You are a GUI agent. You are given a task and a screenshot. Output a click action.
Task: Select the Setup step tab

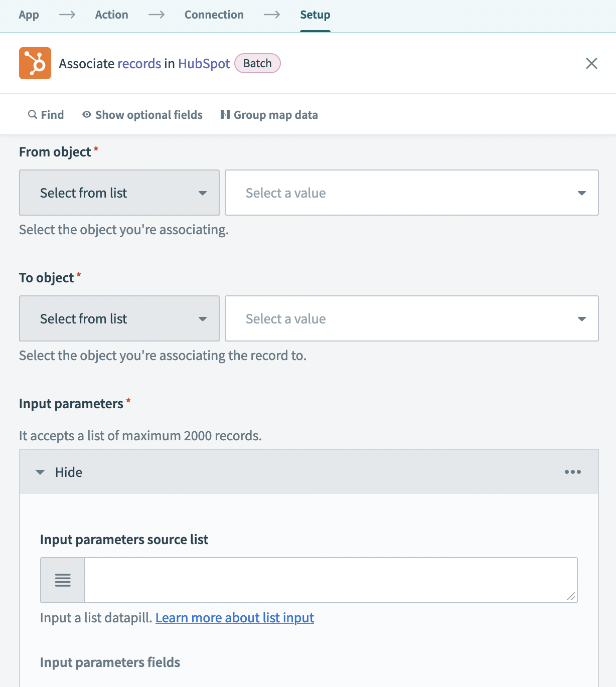click(315, 15)
